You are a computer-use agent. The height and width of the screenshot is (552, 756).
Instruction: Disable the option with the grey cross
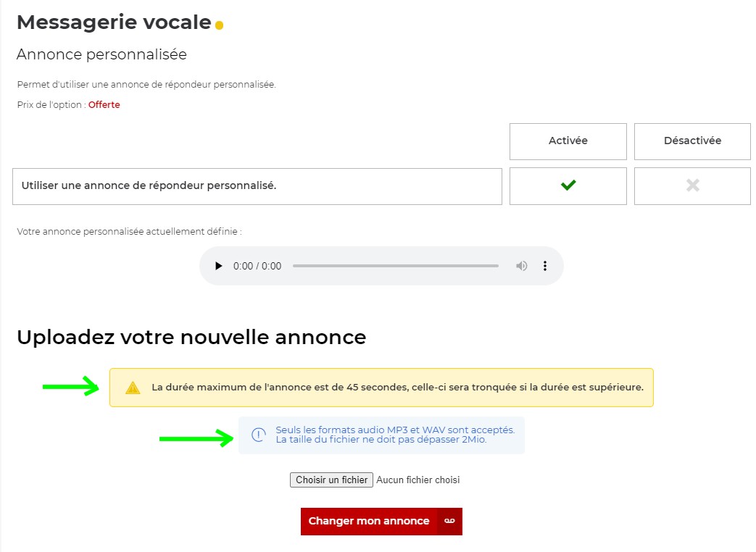(692, 186)
